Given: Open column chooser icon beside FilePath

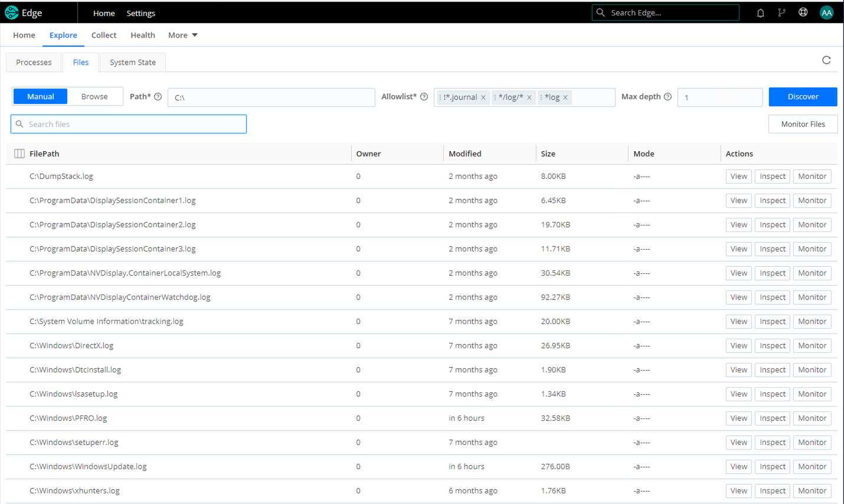Looking at the screenshot, I should 19,153.
